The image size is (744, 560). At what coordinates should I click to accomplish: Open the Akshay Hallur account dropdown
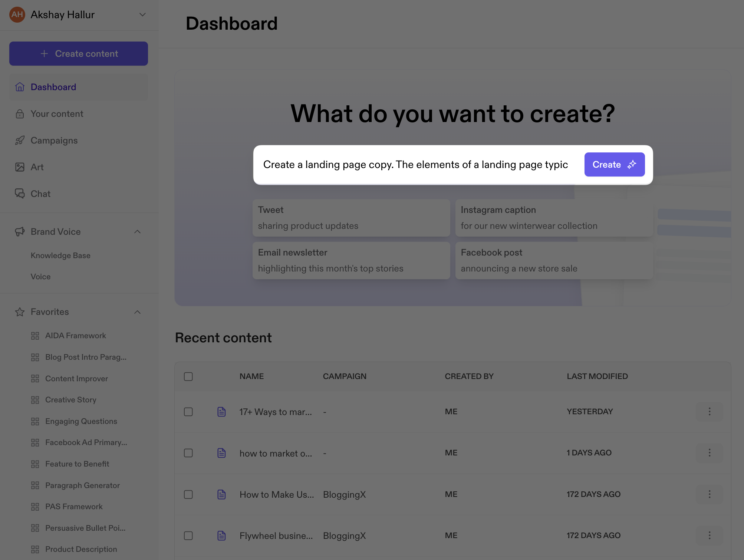(x=142, y=15)
